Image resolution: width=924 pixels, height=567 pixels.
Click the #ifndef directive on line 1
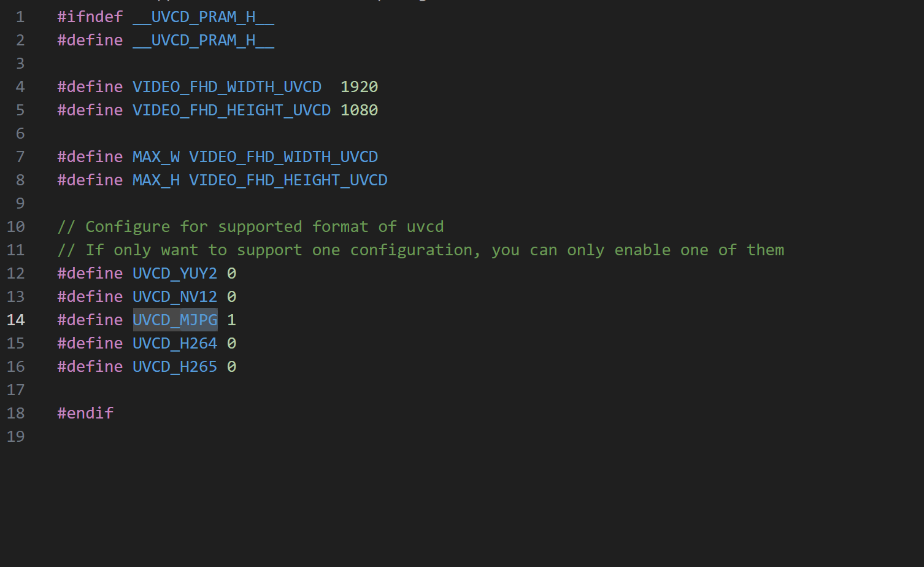click(x=90, y=17)
